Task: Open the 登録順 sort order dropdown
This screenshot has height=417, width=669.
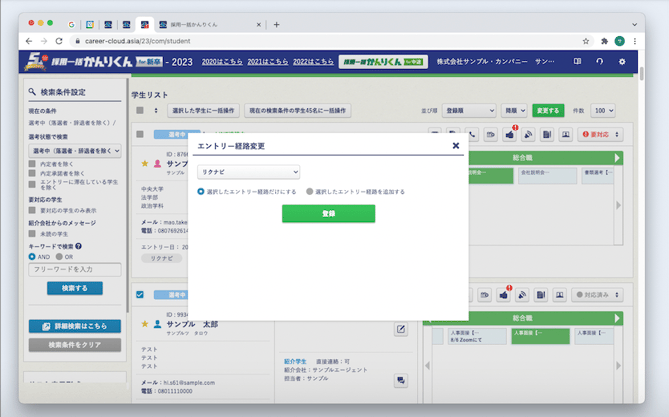Action: click(469, 111)
